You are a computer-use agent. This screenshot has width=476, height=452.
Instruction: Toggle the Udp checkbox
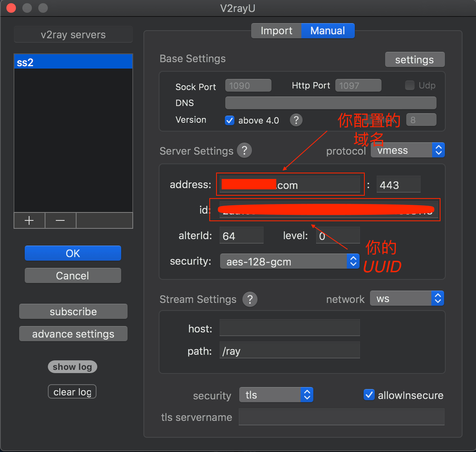[409, 85]
